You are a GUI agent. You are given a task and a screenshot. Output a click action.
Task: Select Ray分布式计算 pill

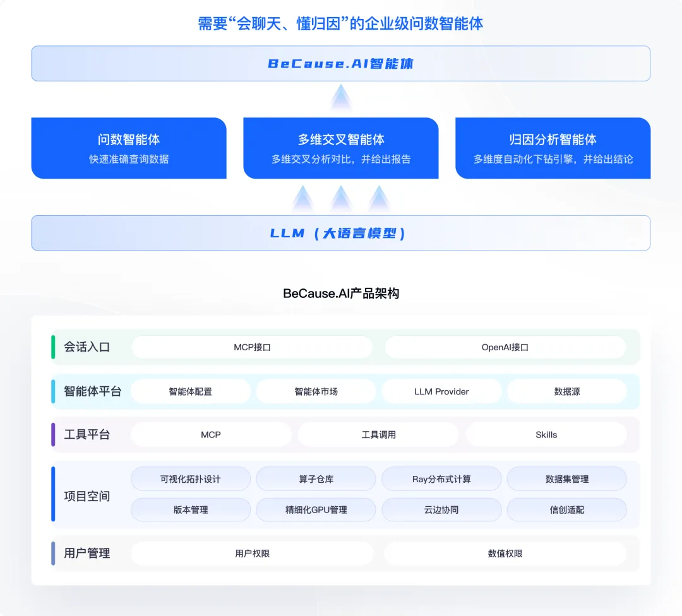click(x=441, y=479)
